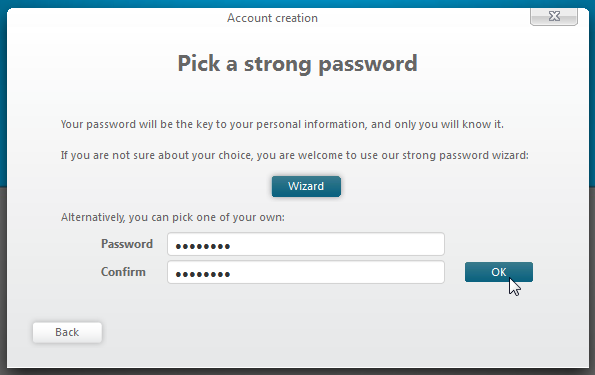
Task: Click the "Account creation" window title
Action: point(272,18)
